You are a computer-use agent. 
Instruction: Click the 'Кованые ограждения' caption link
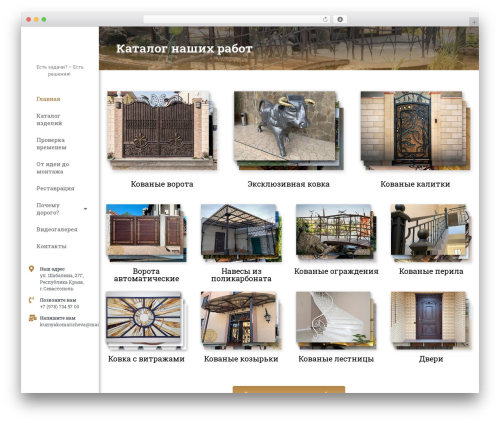click(x=336, y=271)
